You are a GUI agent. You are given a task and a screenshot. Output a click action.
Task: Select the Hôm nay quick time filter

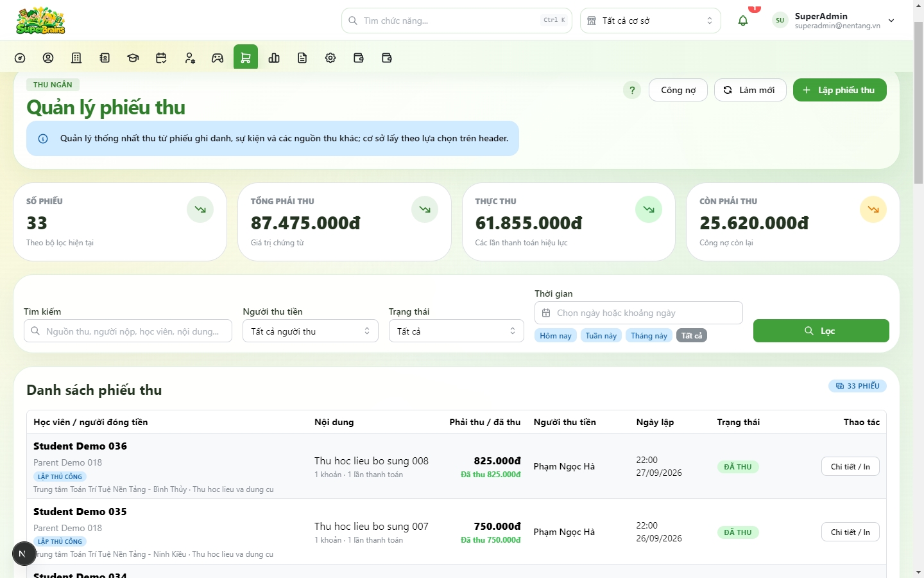click(556, 335)
